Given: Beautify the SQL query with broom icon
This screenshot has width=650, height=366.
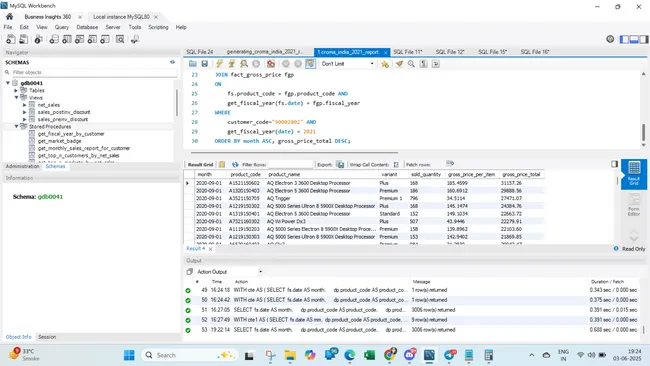Looking at the screenshot, I should (399, 64).
